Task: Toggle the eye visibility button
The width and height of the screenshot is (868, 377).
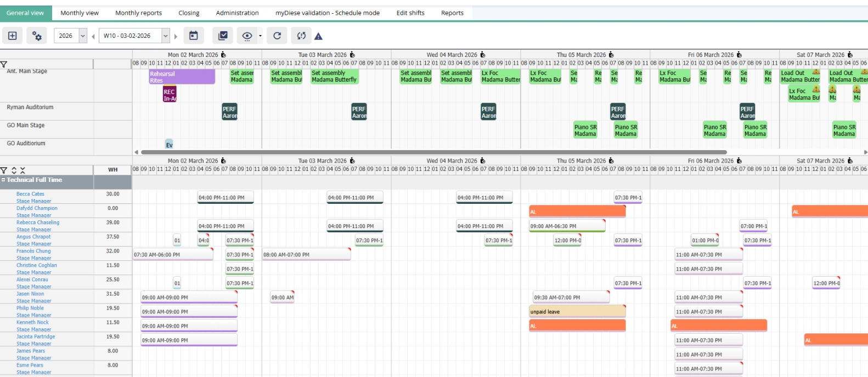Action: tap(247, 36)
